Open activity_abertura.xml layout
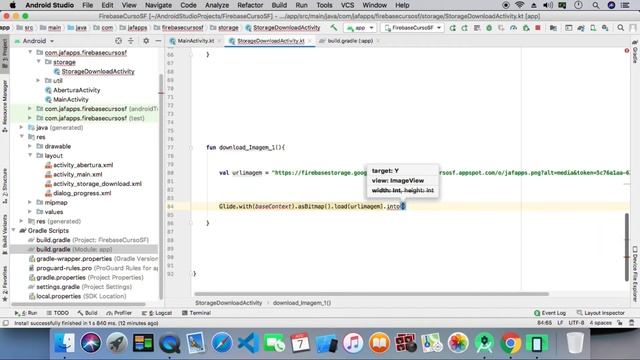The height and width of the screenshot is (360, 640). 83,165
